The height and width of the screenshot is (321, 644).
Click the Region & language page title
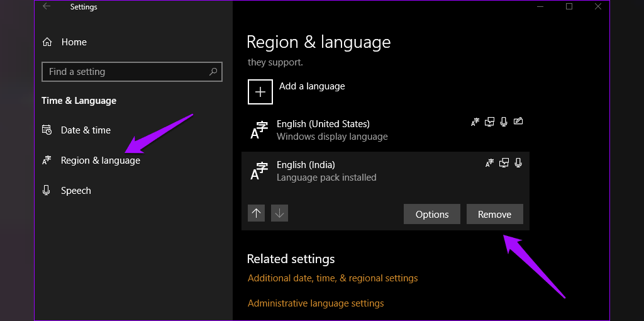[319, 42]
